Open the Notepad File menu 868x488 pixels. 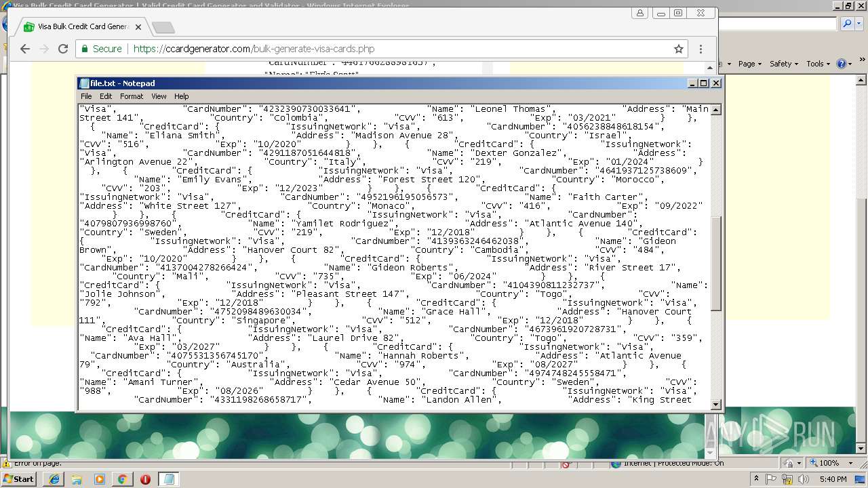[x=86, y=96]
